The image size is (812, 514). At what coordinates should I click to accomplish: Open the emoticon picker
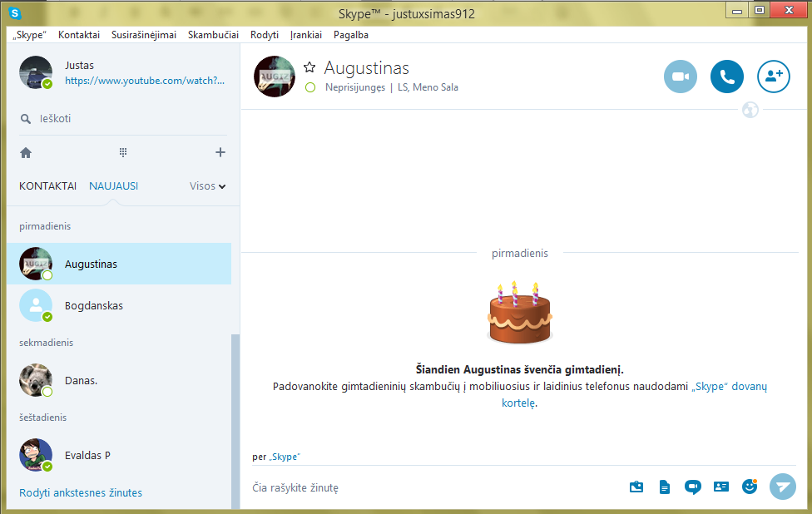pos(750,486)
